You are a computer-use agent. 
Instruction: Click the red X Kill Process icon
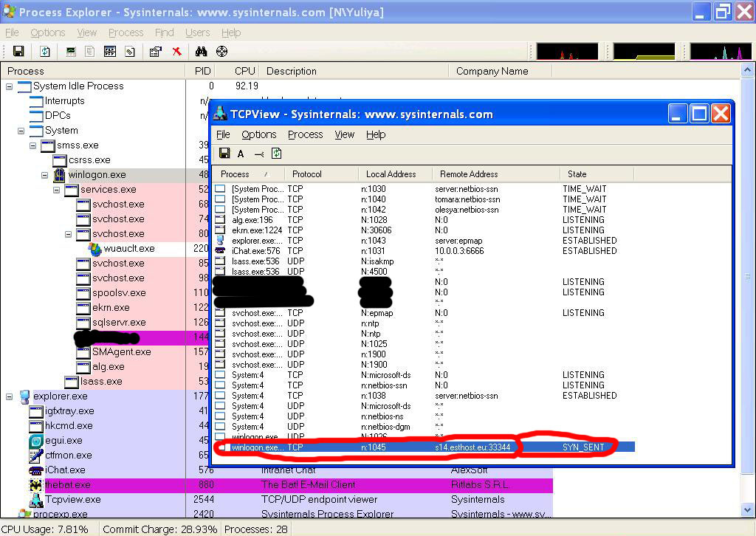(x=177, y=51)
